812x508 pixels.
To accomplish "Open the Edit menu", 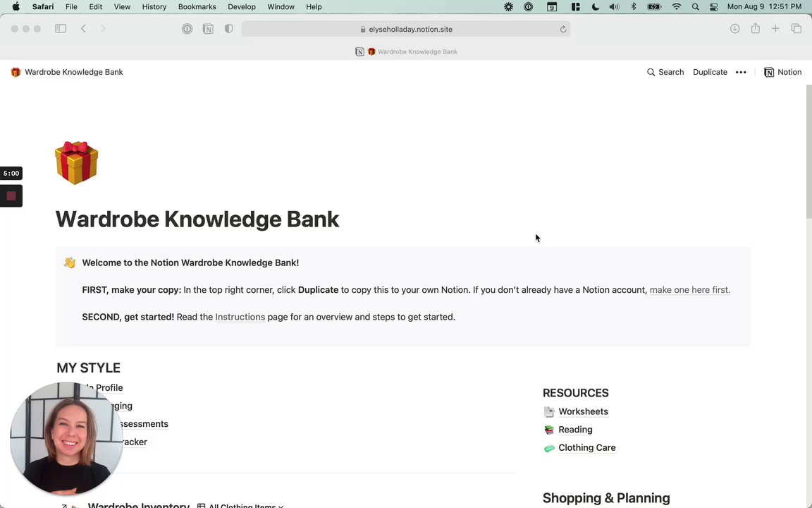I will point(95,7).
